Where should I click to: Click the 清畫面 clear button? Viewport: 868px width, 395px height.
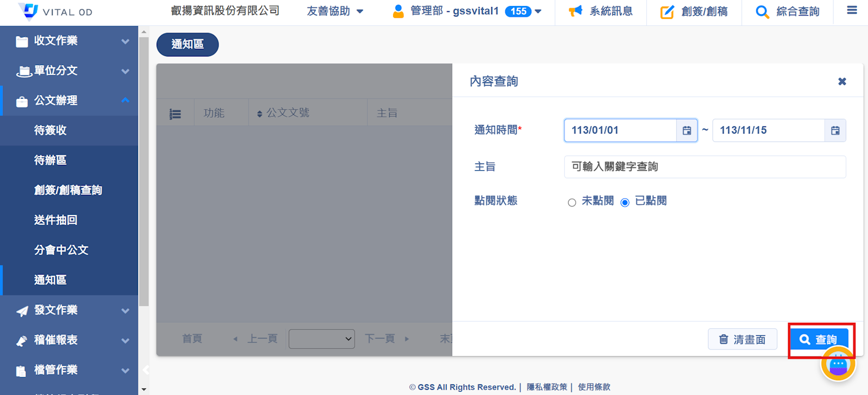742,339
